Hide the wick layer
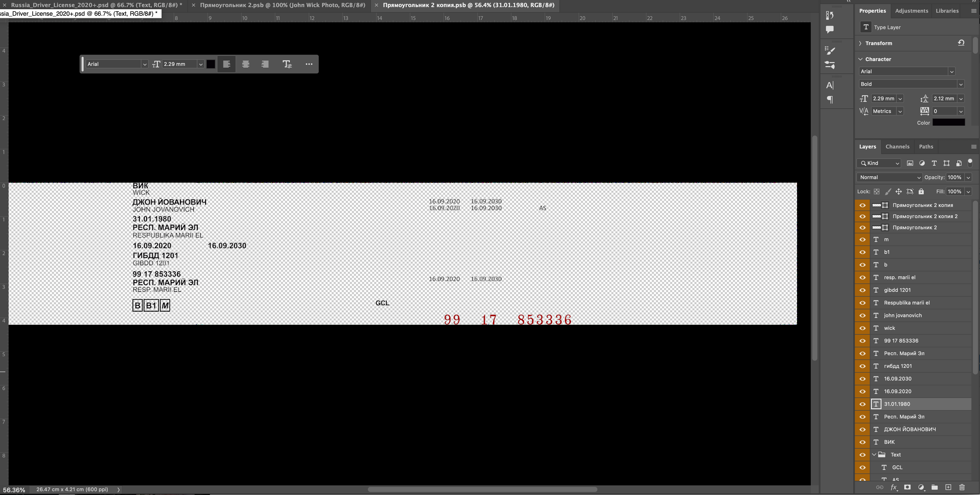The image size is (980, 495). [x=862, y=328]
